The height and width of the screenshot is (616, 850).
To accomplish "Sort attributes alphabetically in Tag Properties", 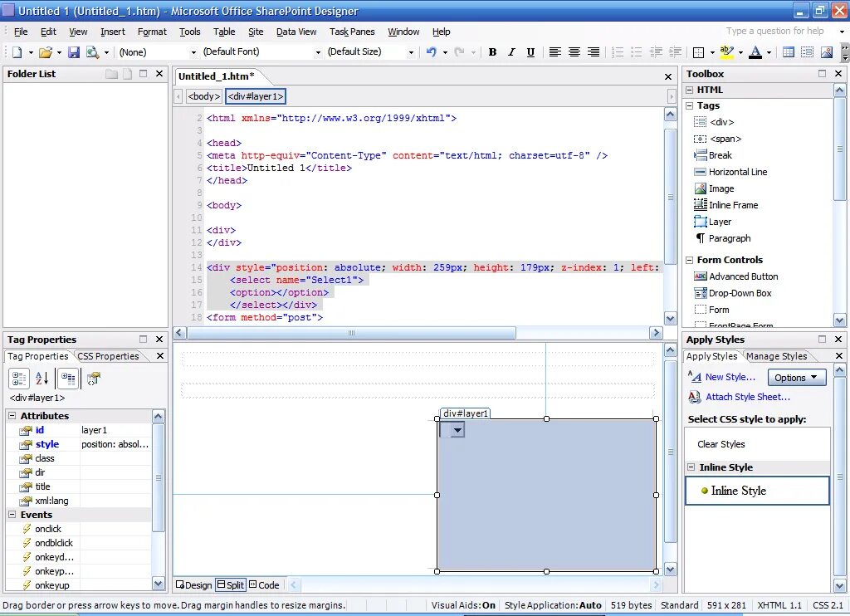I will click(x=40, y=378).
